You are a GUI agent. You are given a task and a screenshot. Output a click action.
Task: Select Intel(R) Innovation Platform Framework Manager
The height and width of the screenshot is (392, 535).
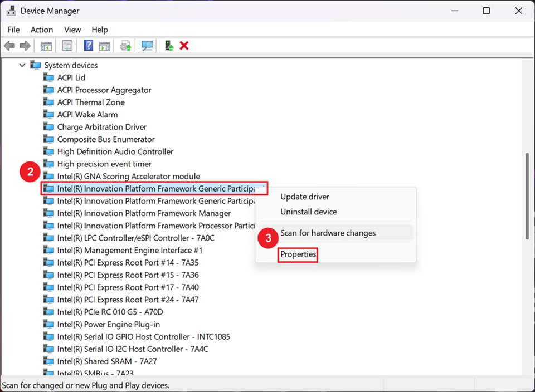[144, 213]
